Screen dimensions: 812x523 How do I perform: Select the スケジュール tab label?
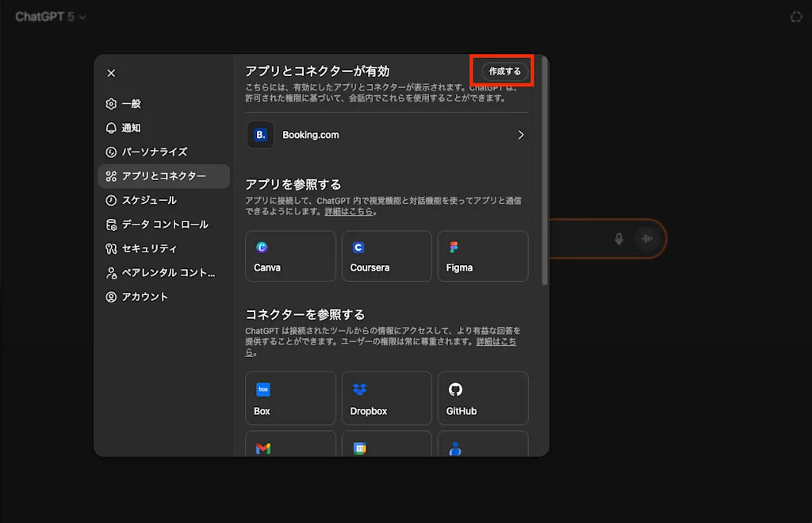click(x=149, y=200)
